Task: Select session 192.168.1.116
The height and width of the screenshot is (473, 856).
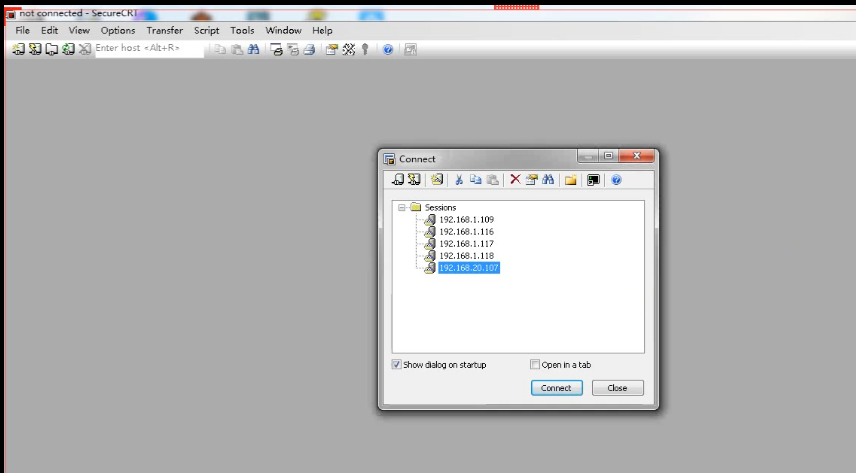Action: tap(466, 232)
